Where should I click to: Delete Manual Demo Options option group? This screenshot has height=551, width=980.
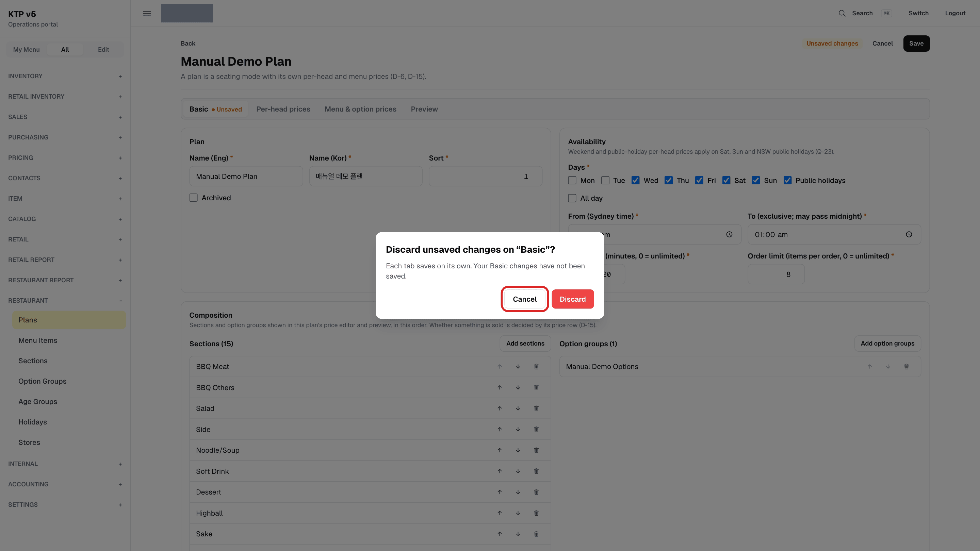[x=906, y=367]
